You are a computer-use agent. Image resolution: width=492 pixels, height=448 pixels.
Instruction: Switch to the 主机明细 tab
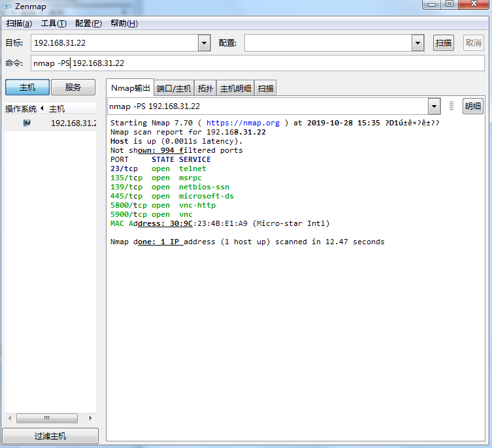coord(235,88)
